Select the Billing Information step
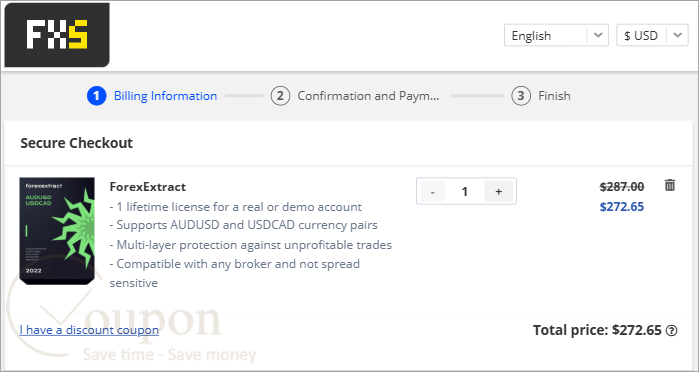This screenshot has width=699, height=372. [152, 96]
